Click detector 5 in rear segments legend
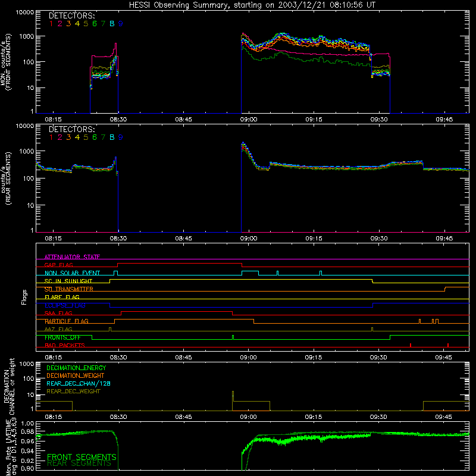 [x=86, y=137]
